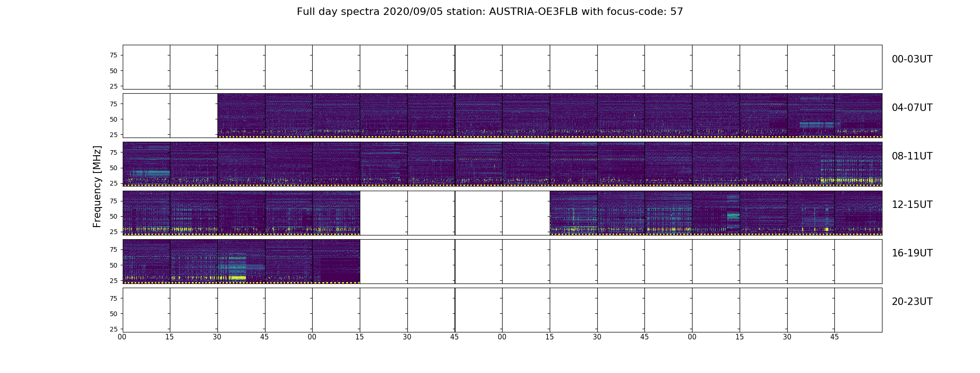Select the '16-19UT' row label
Screen dimensions: 980x373
[912, 253]
